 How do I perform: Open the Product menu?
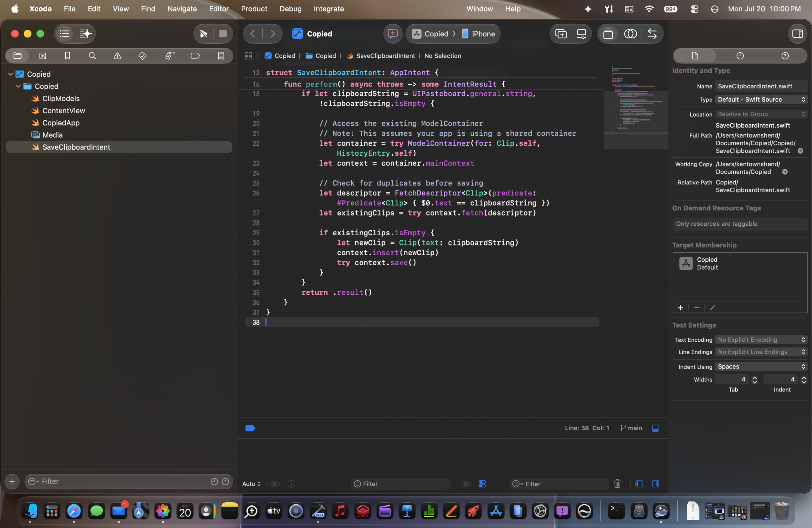254,9
